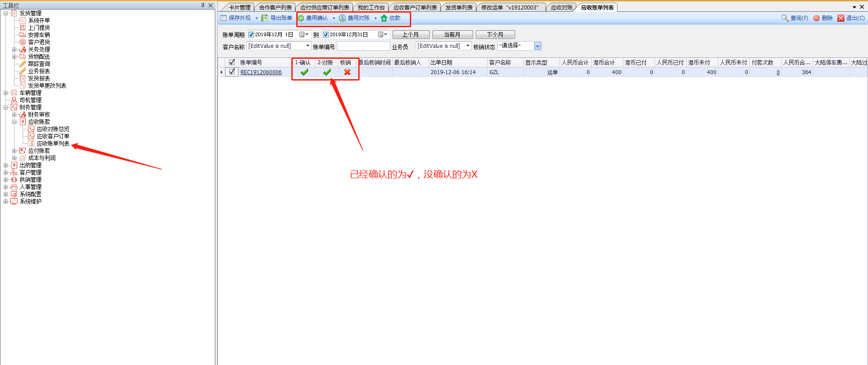Select 应收对账总览 in the tree

tap(53, 129)
